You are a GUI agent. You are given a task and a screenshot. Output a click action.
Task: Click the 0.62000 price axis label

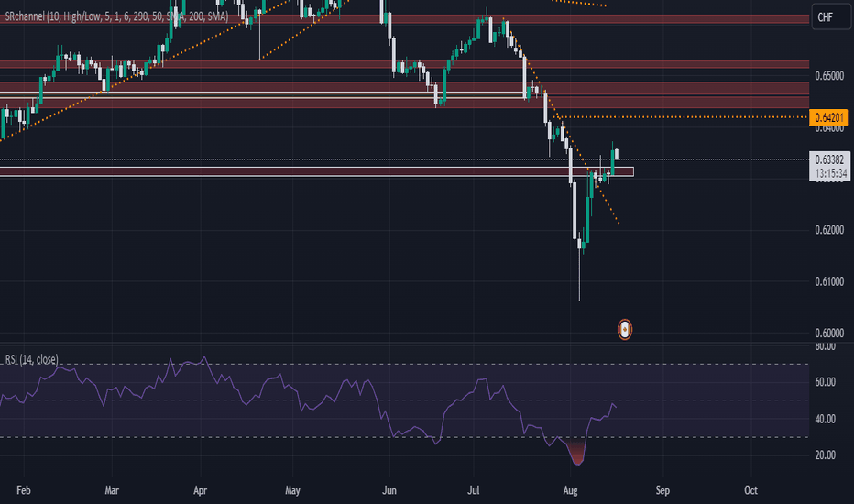coord(829,230)
